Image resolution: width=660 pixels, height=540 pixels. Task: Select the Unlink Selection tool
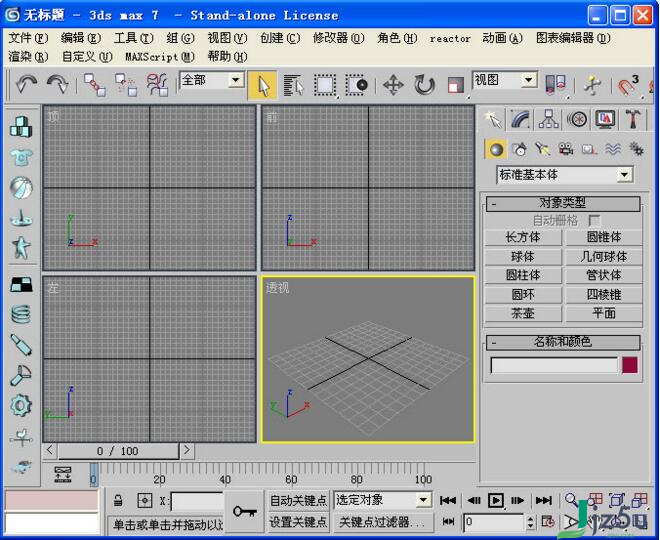tap(126, 85)
